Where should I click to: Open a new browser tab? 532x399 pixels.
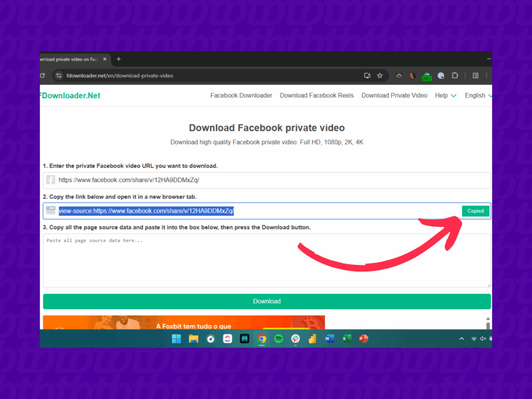tap(118, 59)
